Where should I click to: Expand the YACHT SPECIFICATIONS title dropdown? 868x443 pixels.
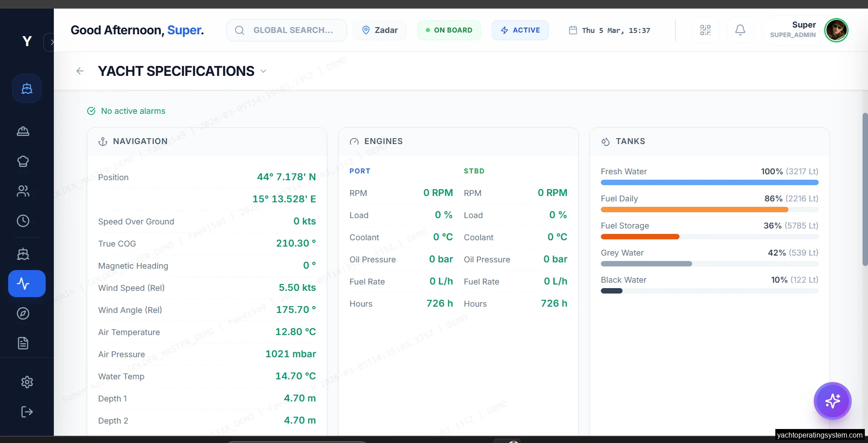point(264,71)
